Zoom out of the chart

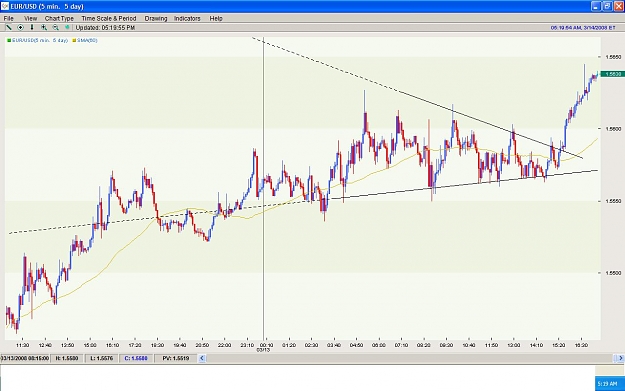click(55, 28)
